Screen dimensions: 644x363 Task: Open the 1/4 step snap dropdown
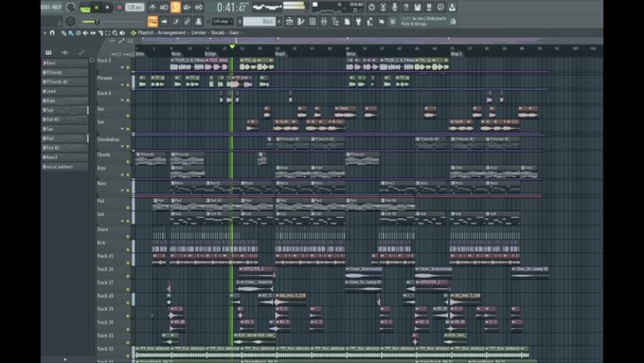click(223, 22)
